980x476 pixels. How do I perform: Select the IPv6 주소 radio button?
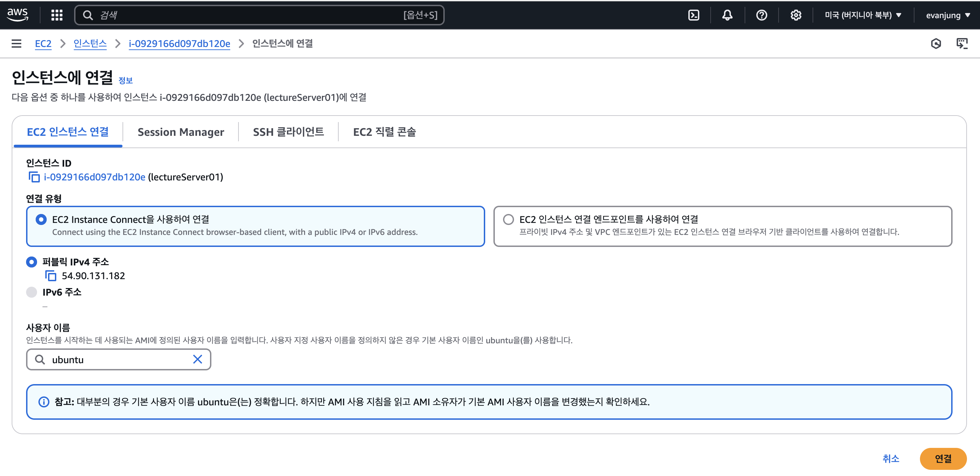32,292
